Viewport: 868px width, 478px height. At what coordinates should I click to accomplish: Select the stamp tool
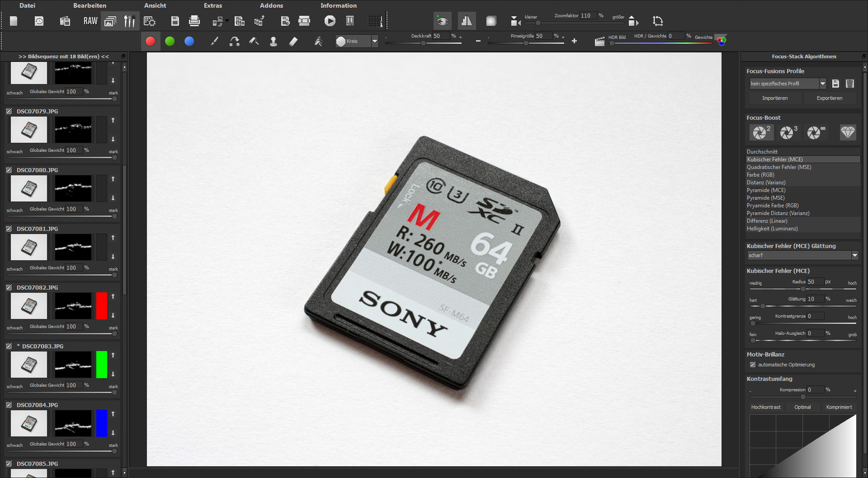[x=274, y=41]
